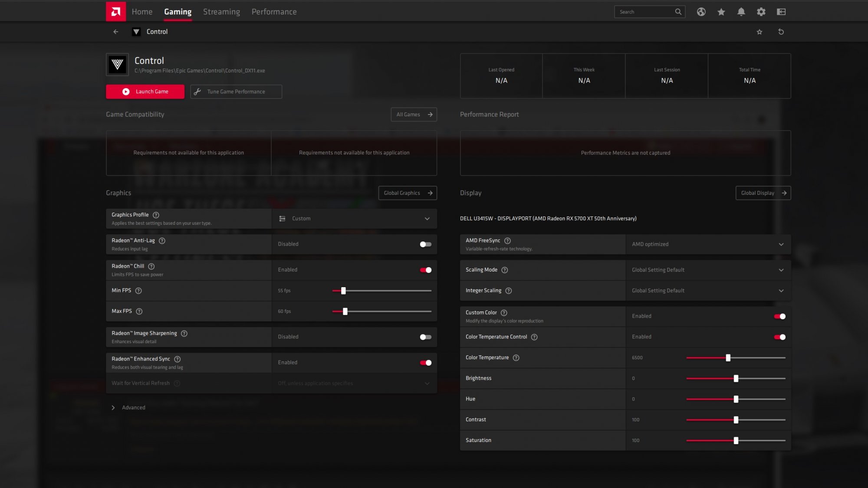Click the Last Opened stat card

point(501,76)
